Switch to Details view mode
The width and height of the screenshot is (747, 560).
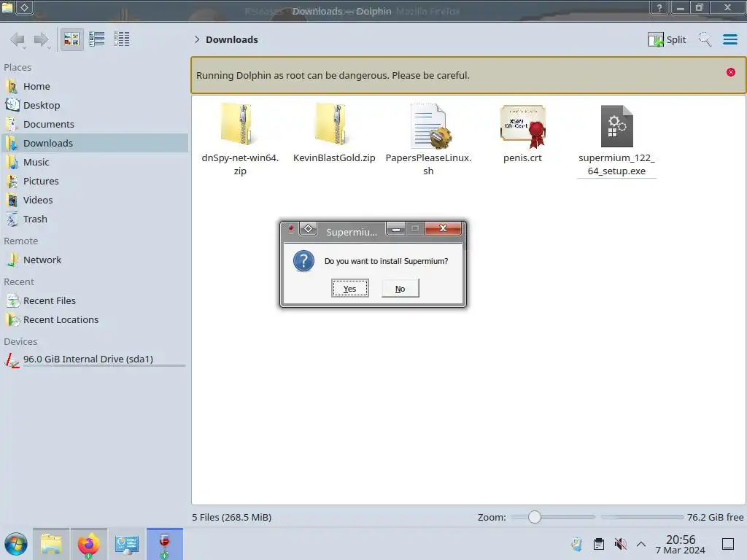122,39
